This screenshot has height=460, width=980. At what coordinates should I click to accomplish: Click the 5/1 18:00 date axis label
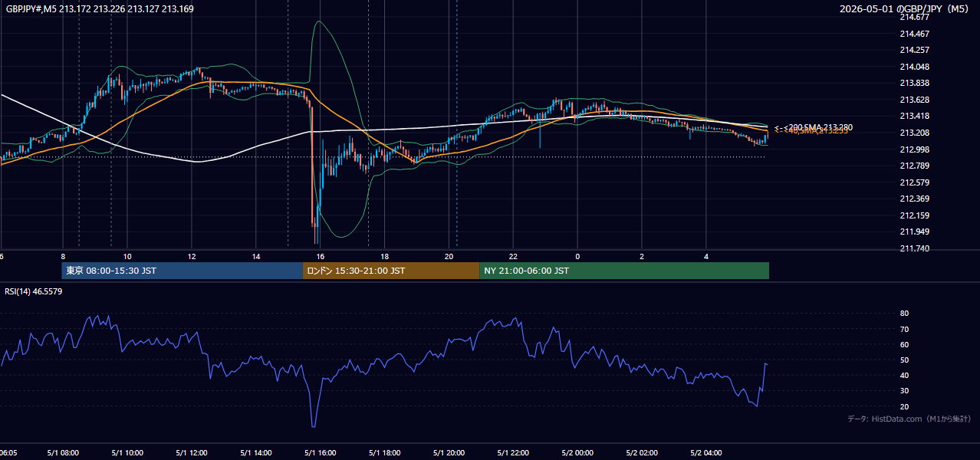tap(385, 453)
